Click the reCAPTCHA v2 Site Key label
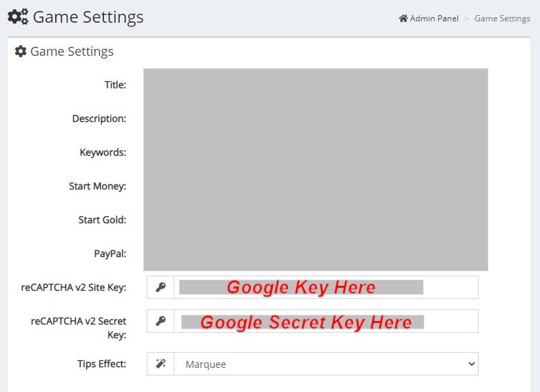This screenshot has height=392, width=540. (74, 287)
